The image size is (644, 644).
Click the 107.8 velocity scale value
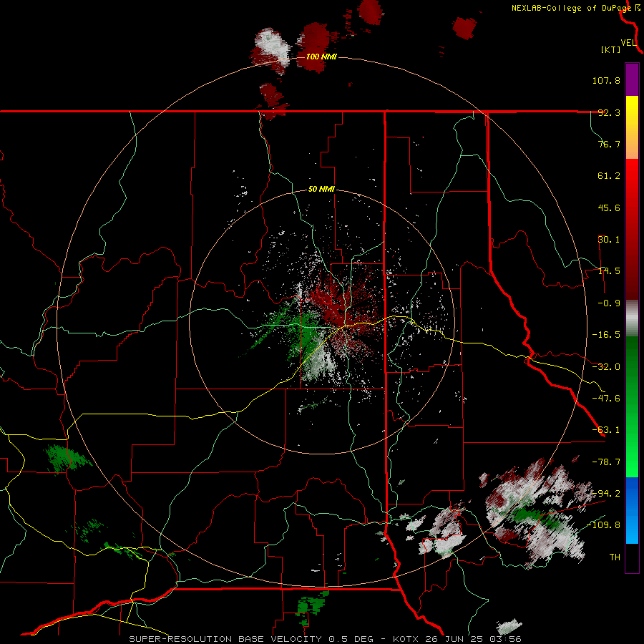point(606,80)
